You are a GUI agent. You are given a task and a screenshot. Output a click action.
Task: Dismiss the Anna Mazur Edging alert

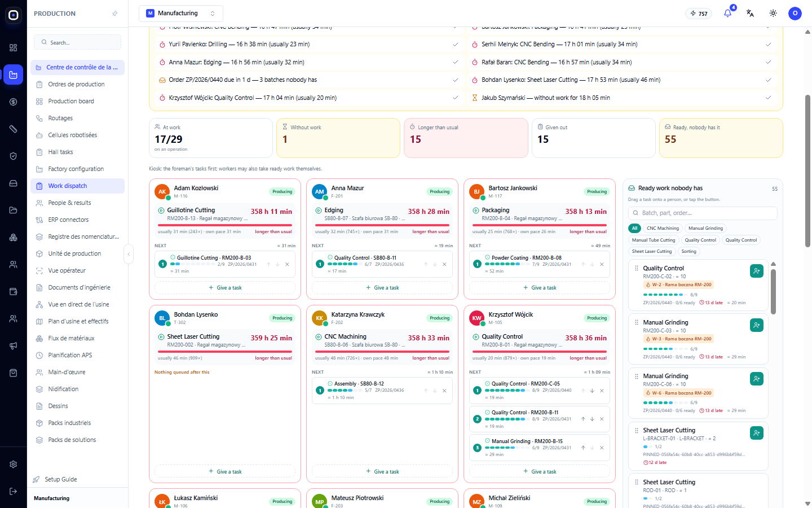(x=455, y=62)
